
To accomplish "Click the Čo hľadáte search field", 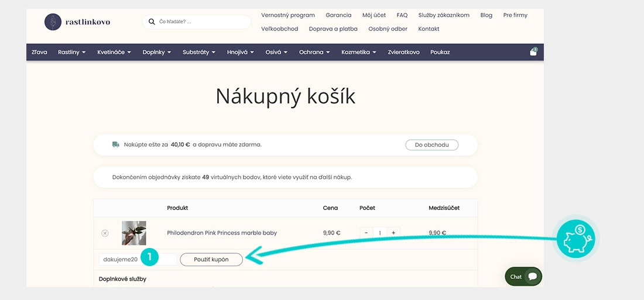I will click(x=197, y=22).
